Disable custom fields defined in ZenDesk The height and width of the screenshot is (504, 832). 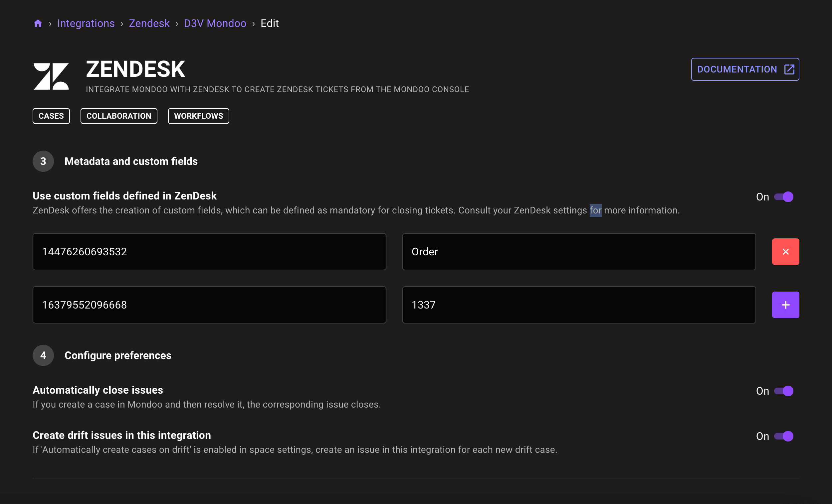(784, 197)
